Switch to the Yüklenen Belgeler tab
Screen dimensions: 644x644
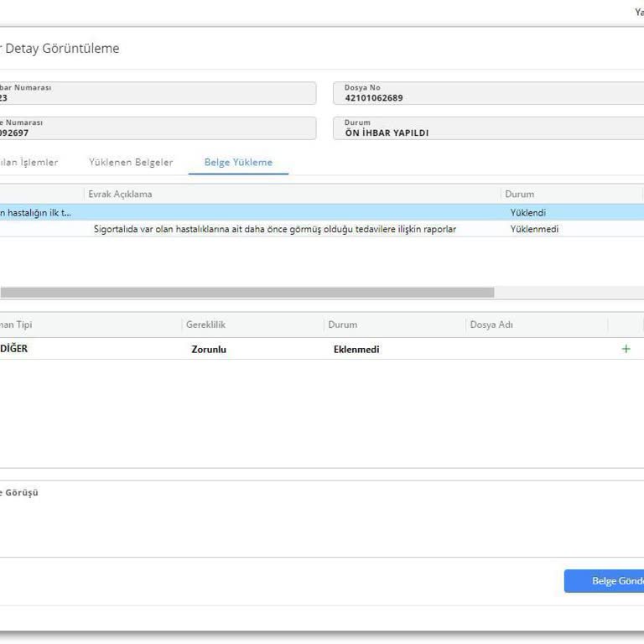131,162
